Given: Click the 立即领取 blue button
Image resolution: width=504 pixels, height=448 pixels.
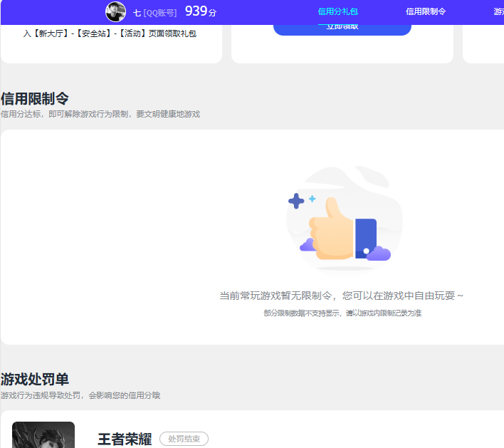Looking at the screenshot, I should [342, 30].
